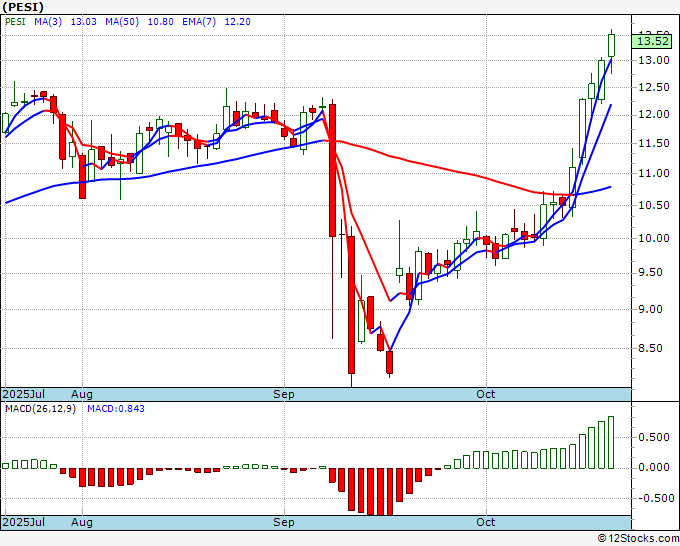Click the EMA(7) indicator label
Viewport: 680px width, 546px height.
click(x=199, y=22)
